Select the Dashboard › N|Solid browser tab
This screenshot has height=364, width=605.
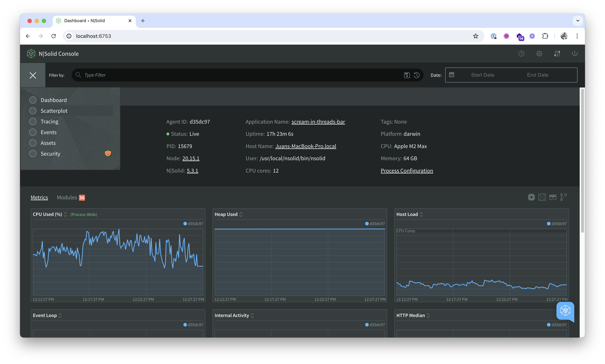tap(94, 21)
